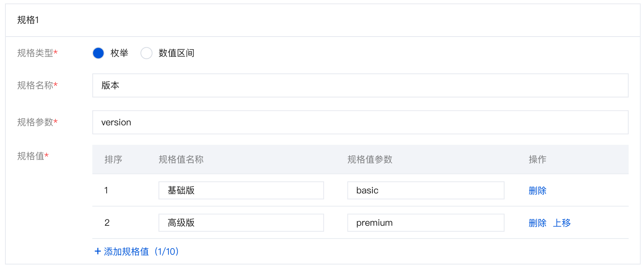Edit the 高级版 spec value name field
This screenshot has height=267, width=644.
pyautogui.click(x=241, y=223)
